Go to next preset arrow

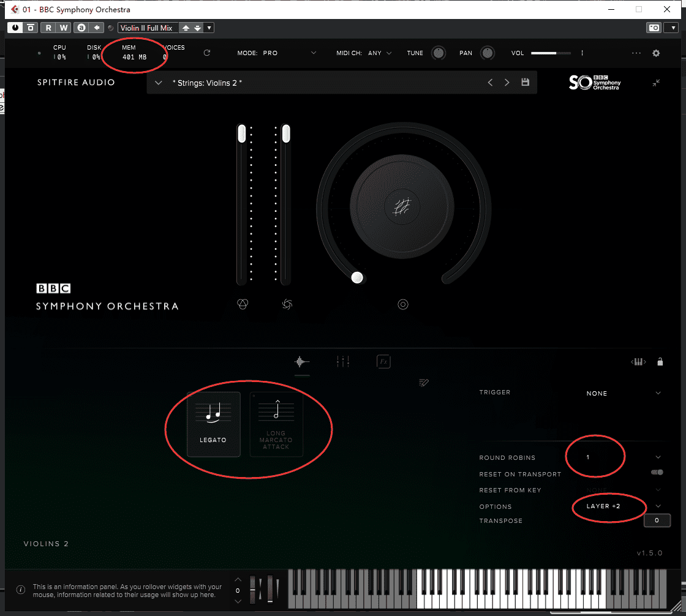pos(507,83)
